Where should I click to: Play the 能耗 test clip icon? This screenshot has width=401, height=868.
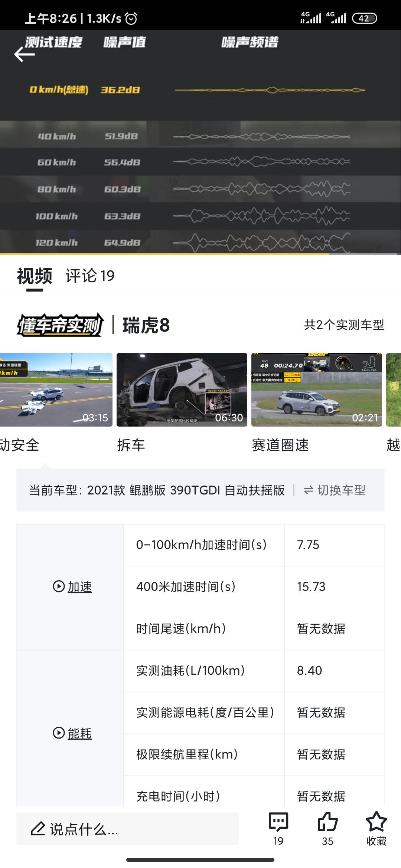pyautogui.click(x=59, y=733)
